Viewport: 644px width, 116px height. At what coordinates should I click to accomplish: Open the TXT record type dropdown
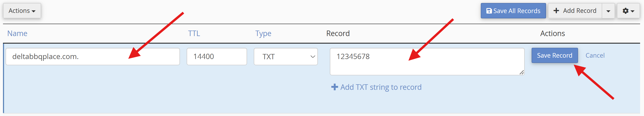(x=285, y=57)
